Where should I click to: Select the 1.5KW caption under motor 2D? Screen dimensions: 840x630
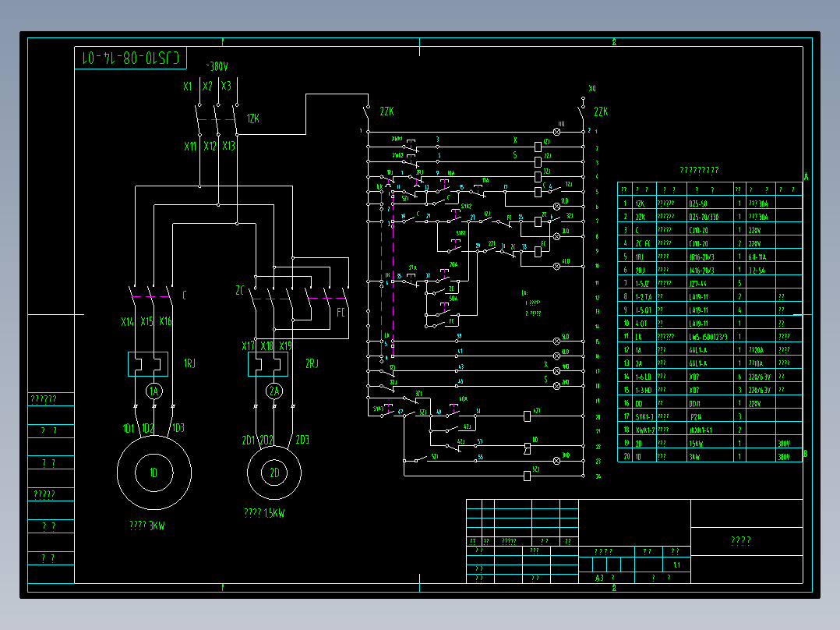click(x=265, y=513)
